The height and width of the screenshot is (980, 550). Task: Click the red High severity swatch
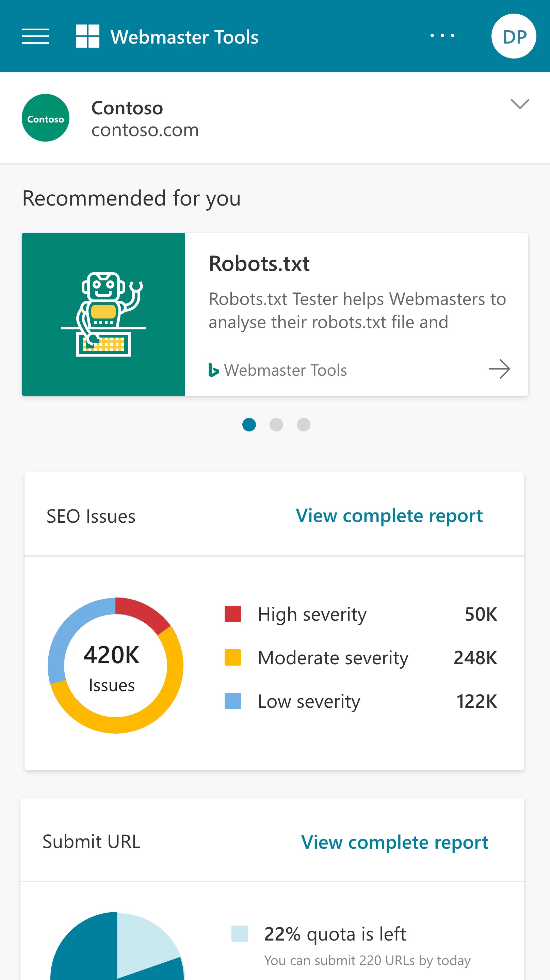tap(233, 614)
